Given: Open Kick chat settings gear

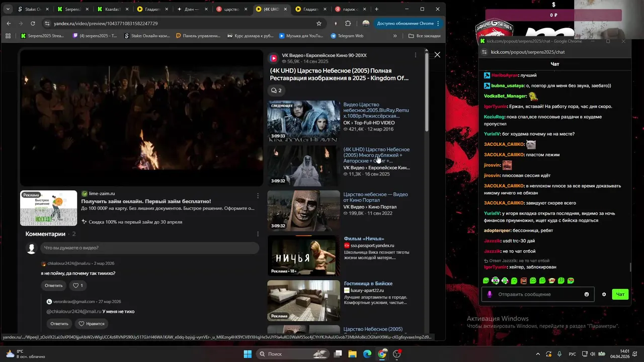Looking at the screenshot, I should click(x=604, y=294).
